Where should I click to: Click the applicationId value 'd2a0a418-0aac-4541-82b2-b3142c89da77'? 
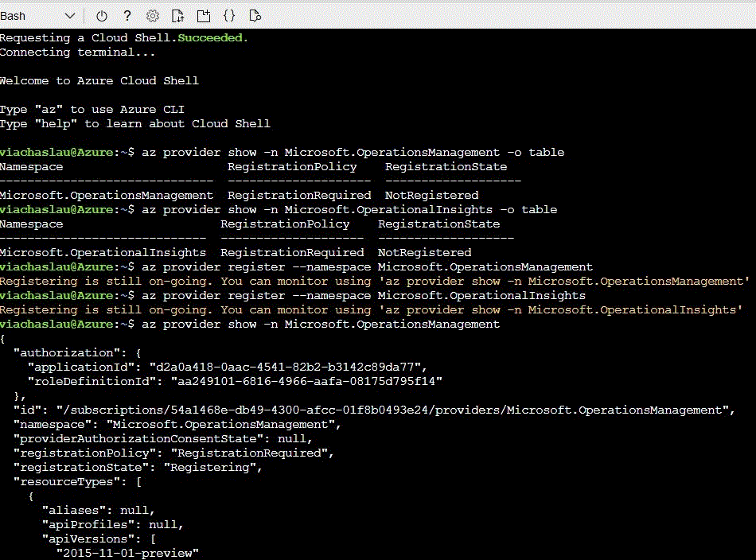(285, 367)
